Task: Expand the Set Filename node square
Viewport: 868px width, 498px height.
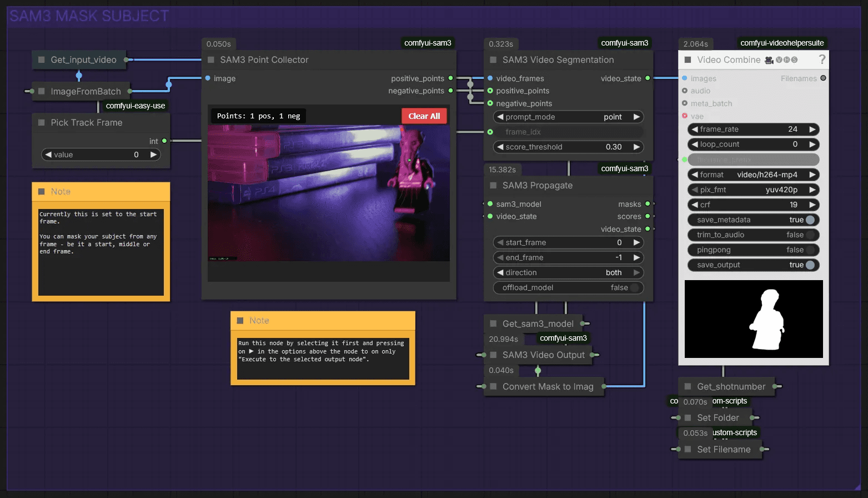Action: [688, 449]
